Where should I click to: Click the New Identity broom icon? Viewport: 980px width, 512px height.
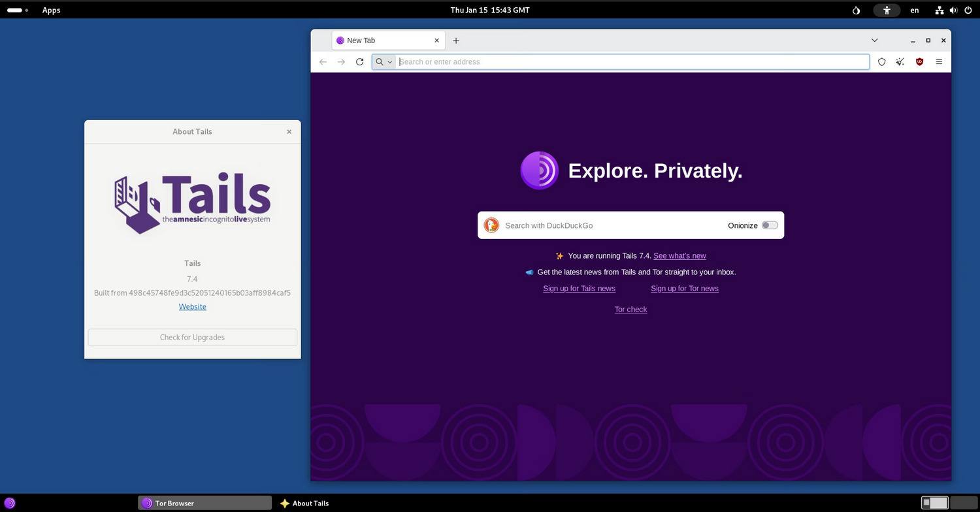(900, 62)
